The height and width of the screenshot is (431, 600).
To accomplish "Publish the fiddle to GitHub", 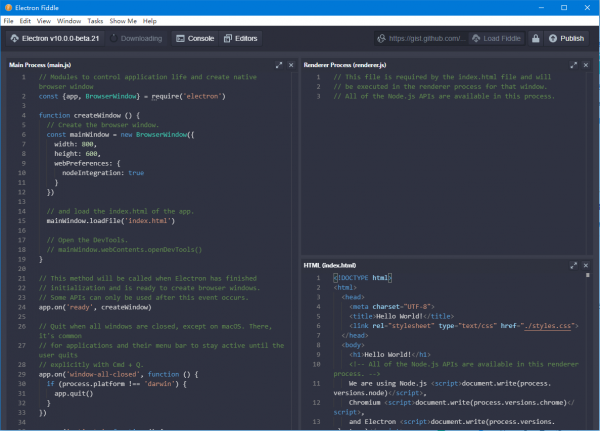I will point(566,38).
